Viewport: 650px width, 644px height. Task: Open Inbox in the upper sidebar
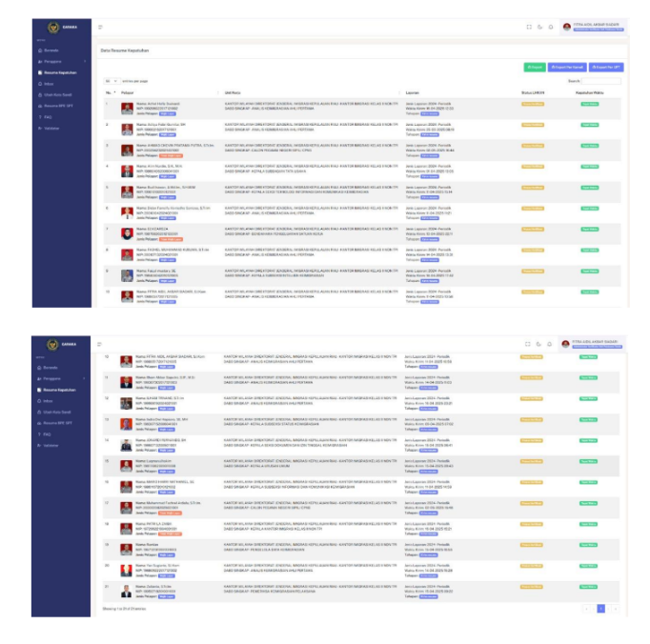tap(48, 83)
